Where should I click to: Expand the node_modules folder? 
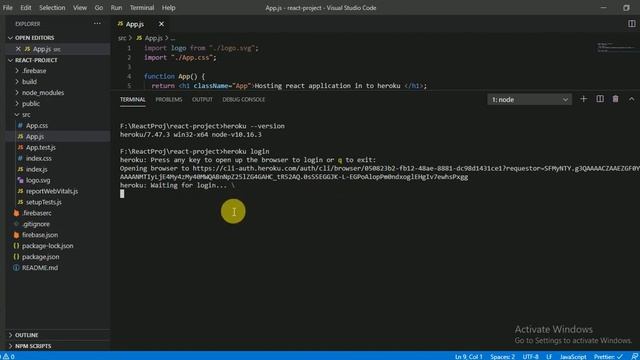[x=43, y=93]
